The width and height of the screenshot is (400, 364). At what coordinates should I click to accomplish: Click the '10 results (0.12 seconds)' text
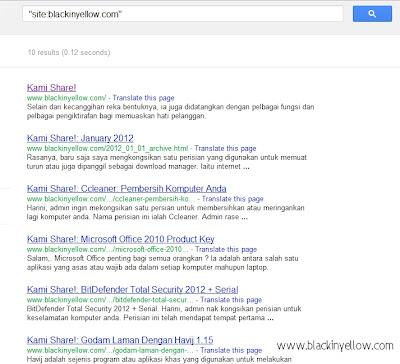coord(69,52)
